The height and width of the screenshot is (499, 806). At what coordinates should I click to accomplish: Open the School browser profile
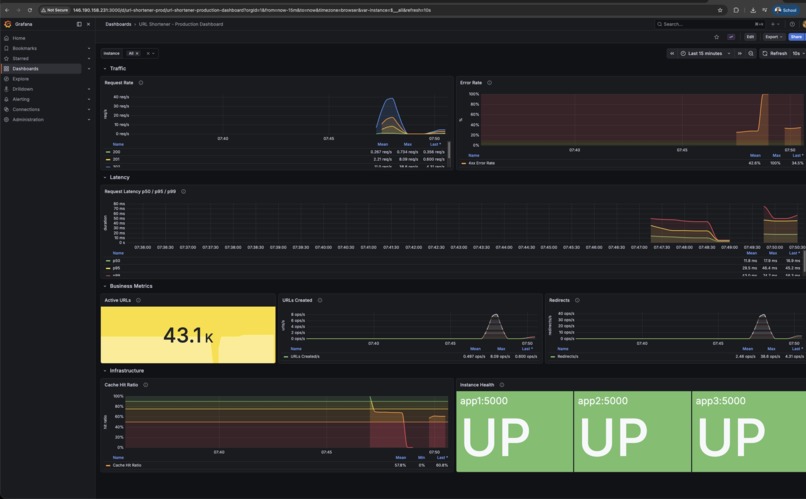point(785,10)
